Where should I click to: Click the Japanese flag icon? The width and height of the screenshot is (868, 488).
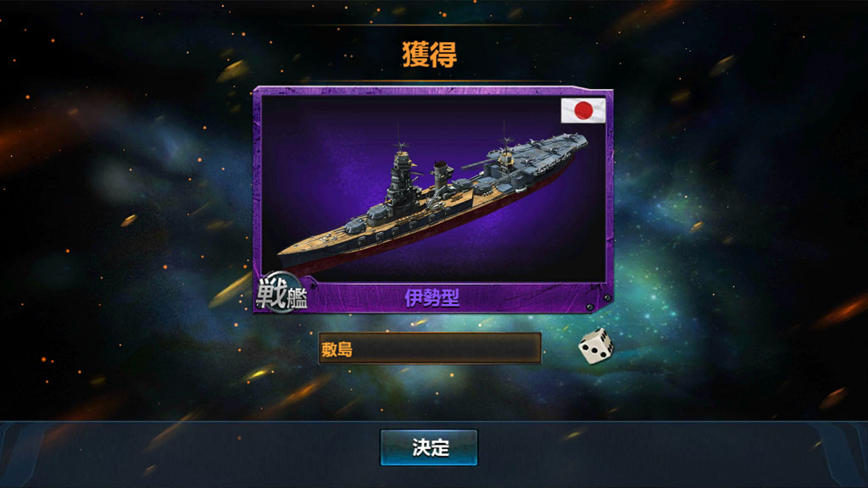pos(583,111)
